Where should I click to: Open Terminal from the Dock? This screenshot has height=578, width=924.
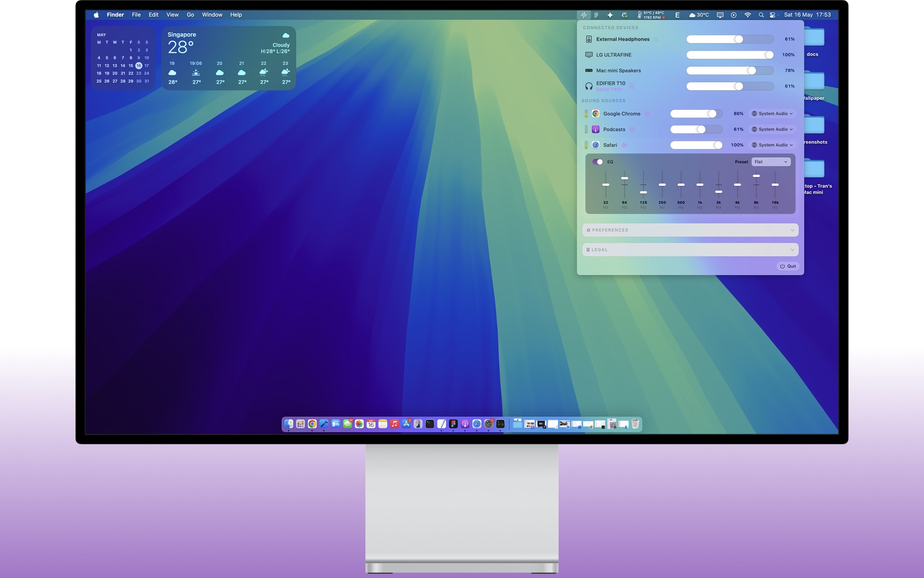coord(430,424)
